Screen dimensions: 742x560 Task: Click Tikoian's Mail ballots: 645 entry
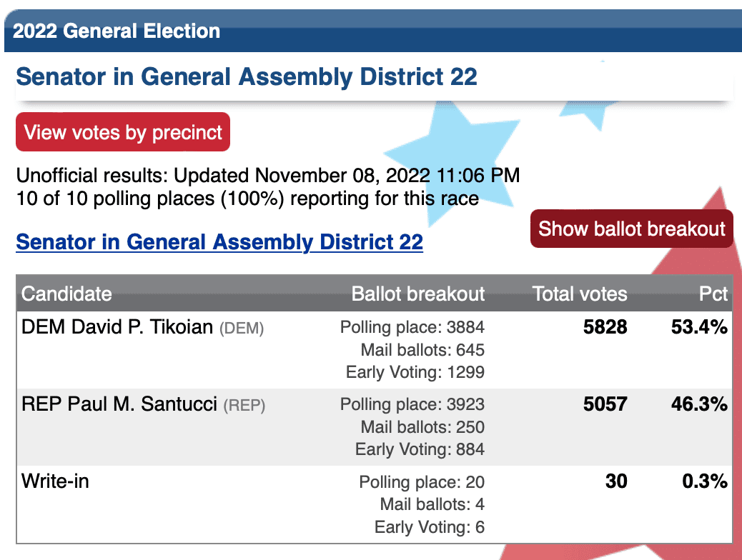(422, 349)
